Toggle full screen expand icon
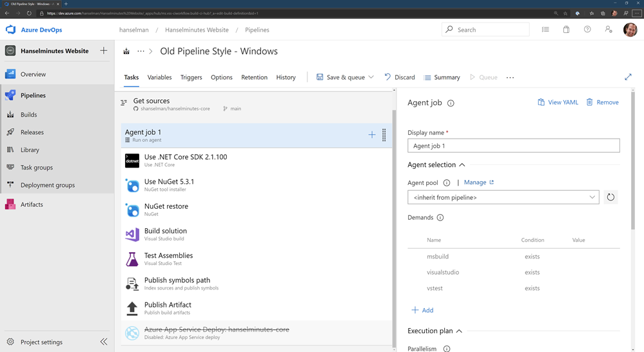 [628, 77]
